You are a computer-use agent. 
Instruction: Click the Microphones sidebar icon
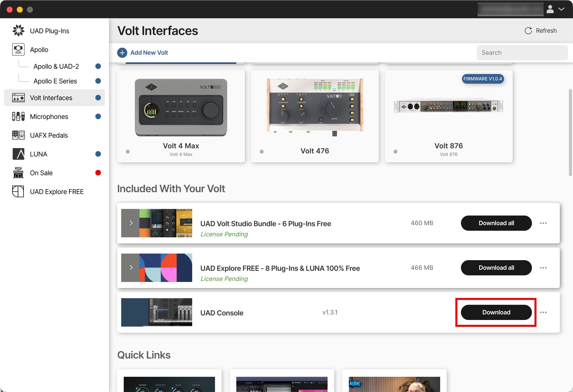click(x=18, y=116)
